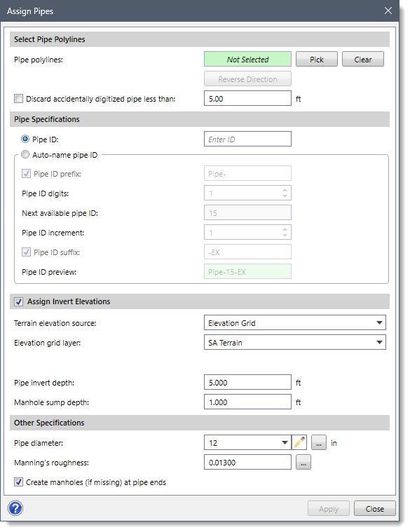Click the Clear button
This screenshot has height=532, width=410.
pos(363,60)
